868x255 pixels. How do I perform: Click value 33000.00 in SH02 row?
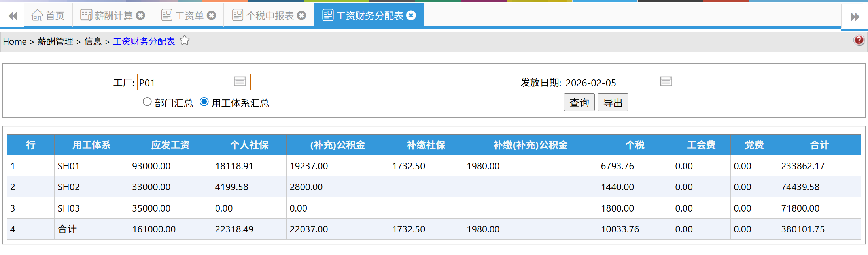pos(151,187)
